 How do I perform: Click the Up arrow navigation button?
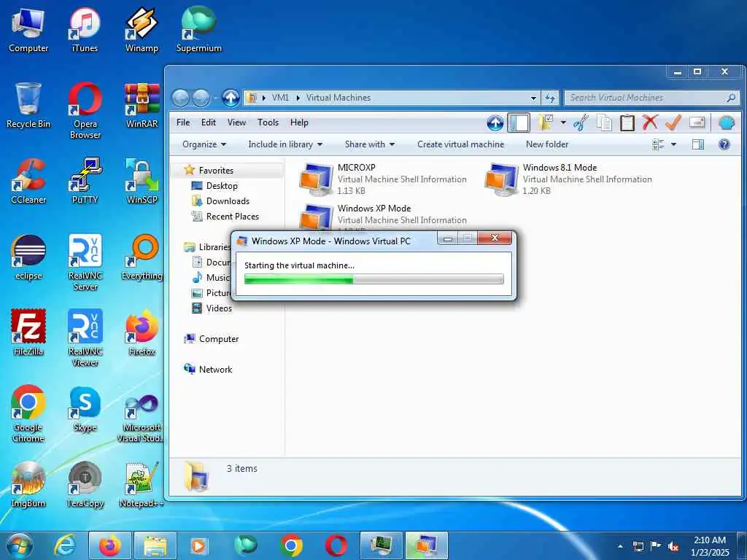pyautogui.click(x=231, y=98)
